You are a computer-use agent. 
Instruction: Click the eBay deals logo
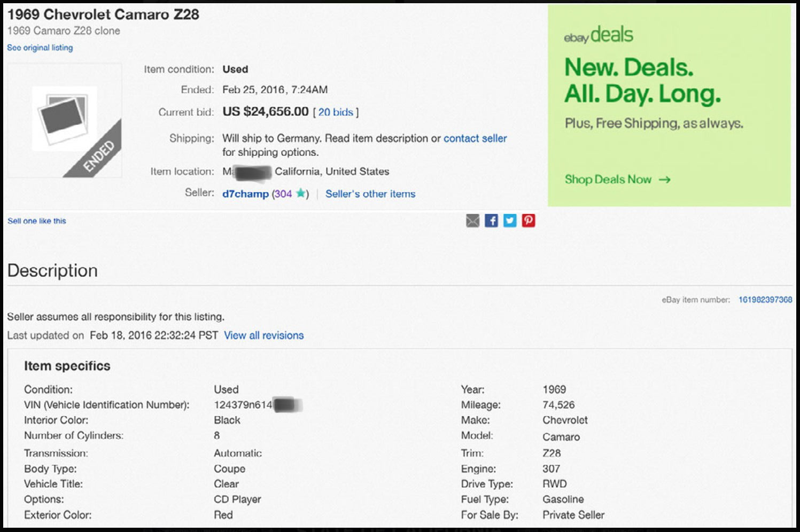click(x=598, y=35)
